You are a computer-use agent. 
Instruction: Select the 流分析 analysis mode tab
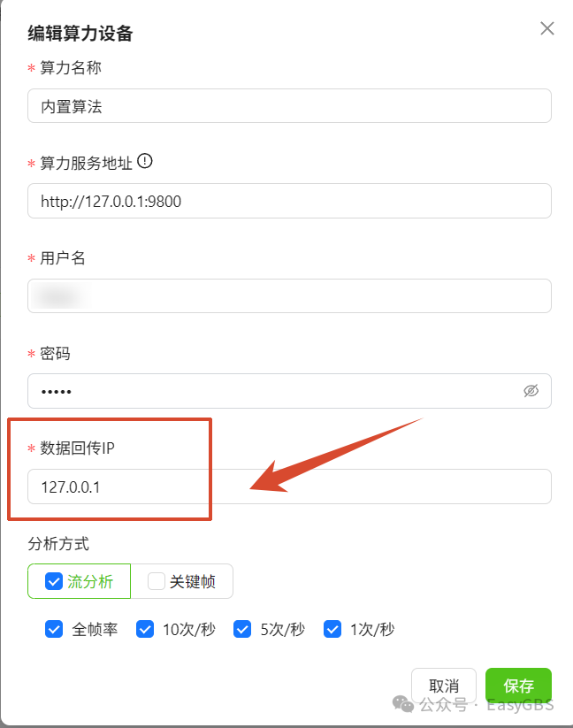click(x=80, y=581)
